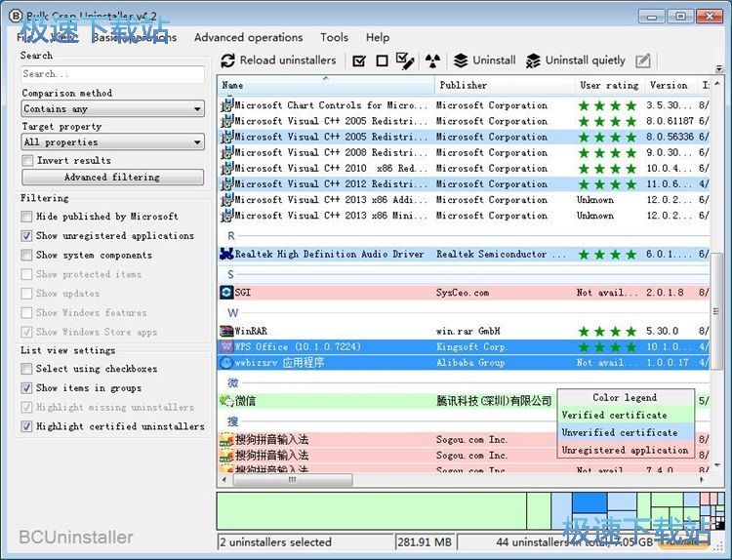Click the Advanced filtering button

(112, 177)
